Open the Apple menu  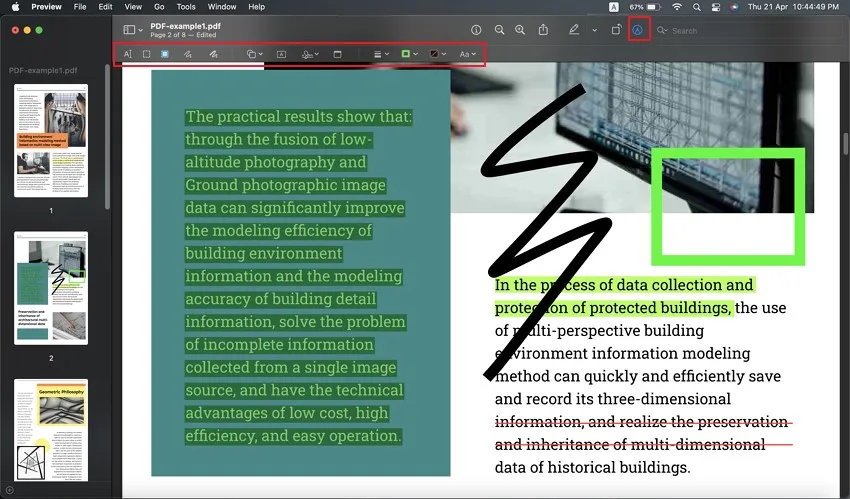coord(15,7)
